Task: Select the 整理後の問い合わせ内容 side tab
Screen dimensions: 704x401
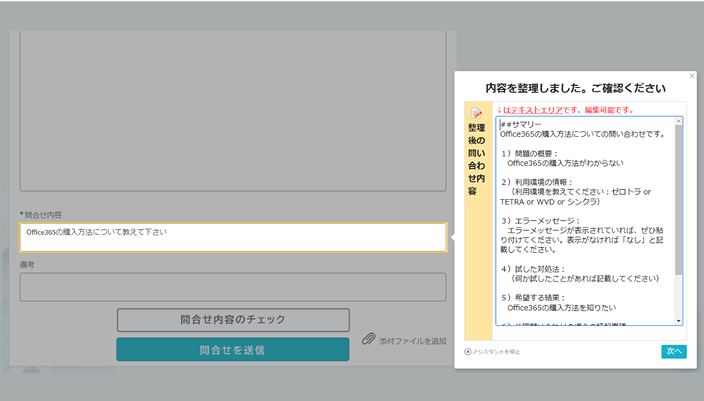Action: click(x=476, y=160)
